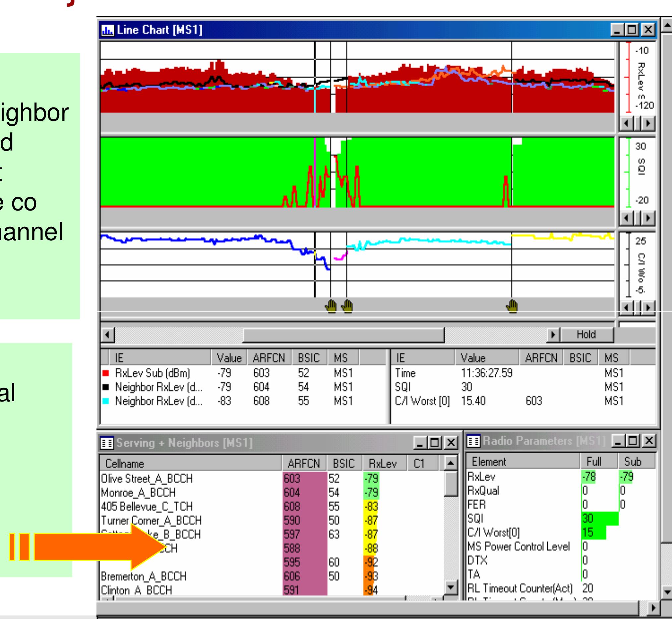The width and height of the screenshot is (672, 619).
Task: Select the 405 Bellevue_C_TCH row
Action: pyautogui.click(x=271, y=507)
